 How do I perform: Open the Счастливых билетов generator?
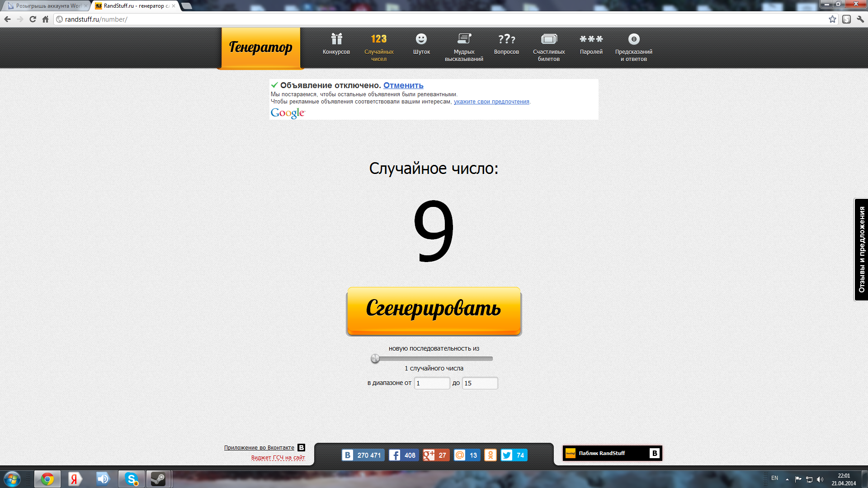[x=549, y=47]
